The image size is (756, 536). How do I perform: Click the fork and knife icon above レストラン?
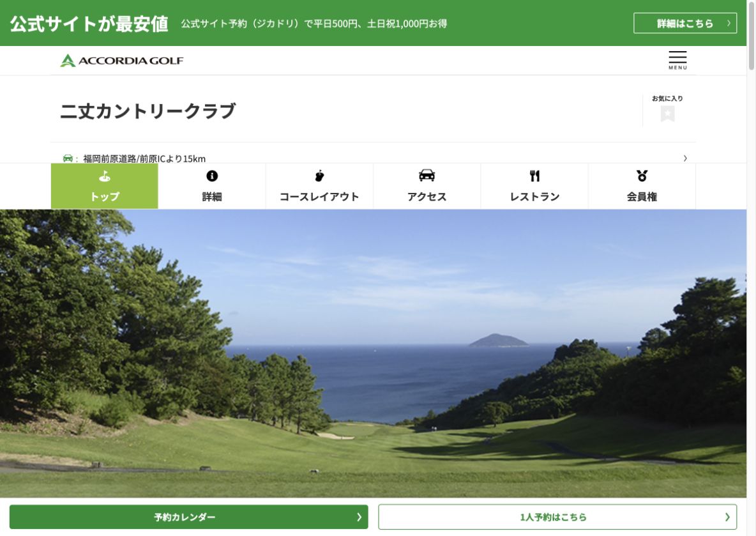[534, 176]
